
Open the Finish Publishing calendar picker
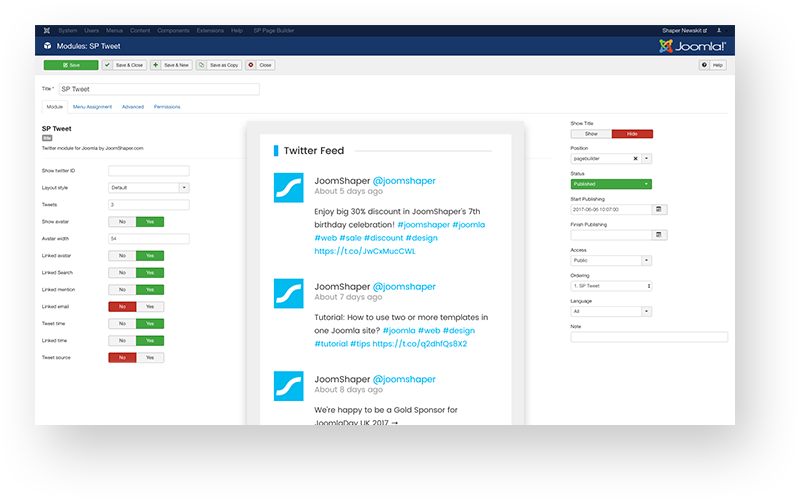659,235
